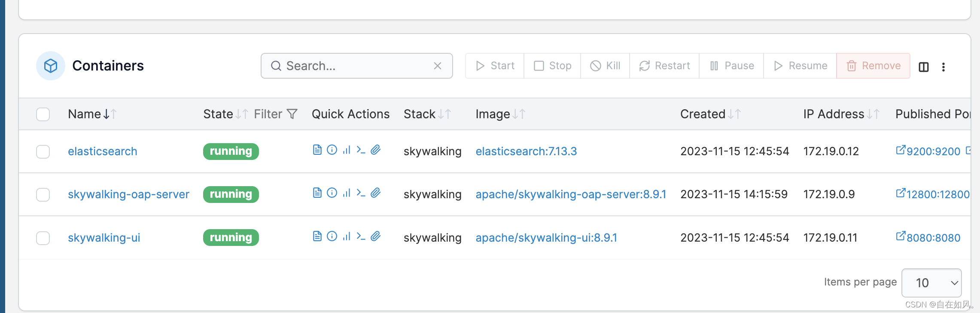Click the Restart button
The width and height of the screenshot is (980, 313).
pos(664,66)
